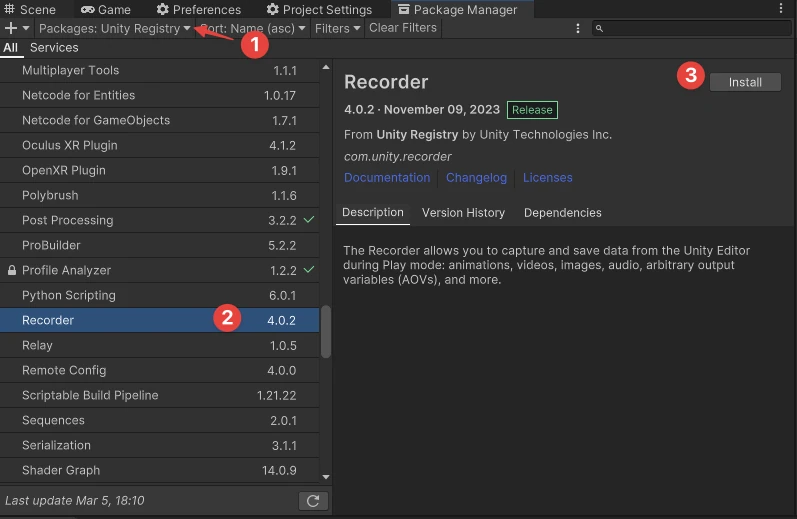Click the Recorder version 4.0.2 in list

coord(282,321)
